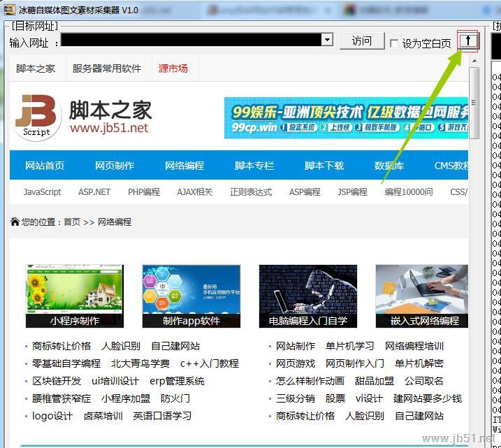Click the 小程序加盟 link
The width and height of the screenshot is (501, 448).
click(x=126, y=398)
